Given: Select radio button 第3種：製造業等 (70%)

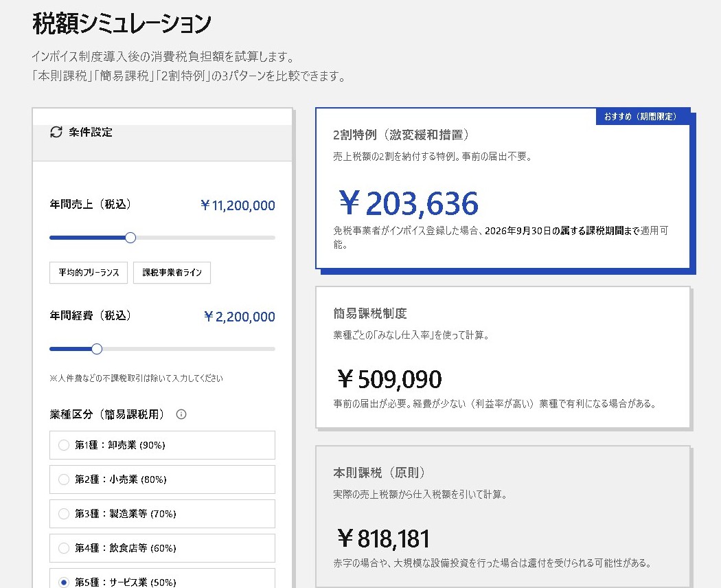Looking at the screenshot, I should 65,514.
